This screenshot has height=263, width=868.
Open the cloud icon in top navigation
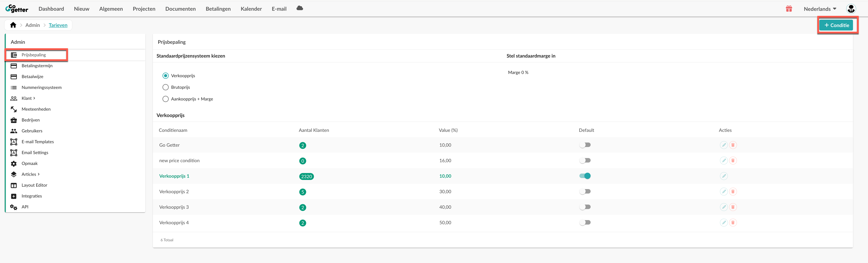pyautogui.click(x=300, y=8)
